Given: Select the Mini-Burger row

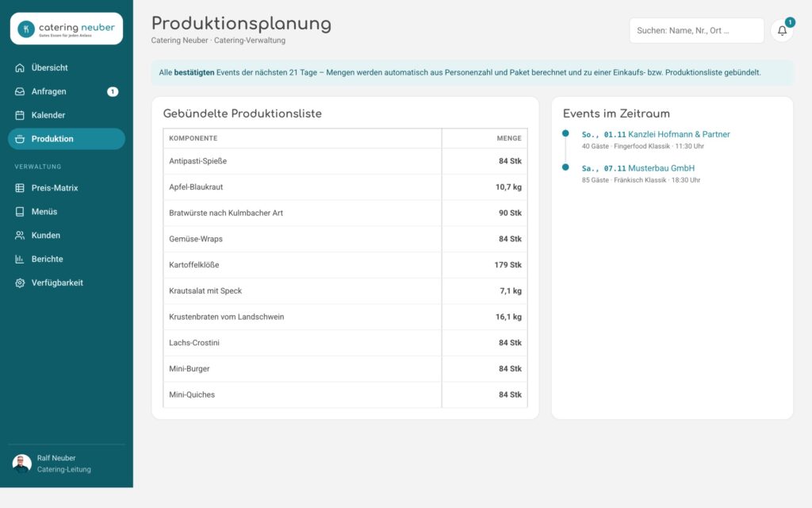Looking at the screenshot, I should [345, 368].
